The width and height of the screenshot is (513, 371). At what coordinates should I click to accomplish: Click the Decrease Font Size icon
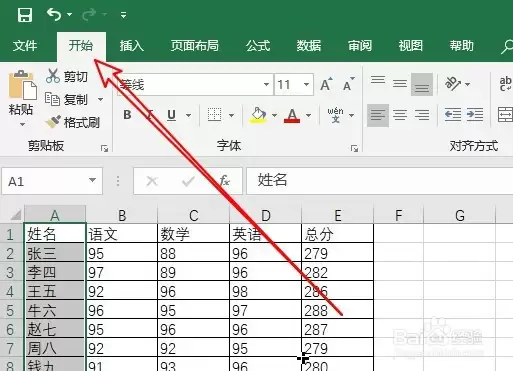point(349,84)
